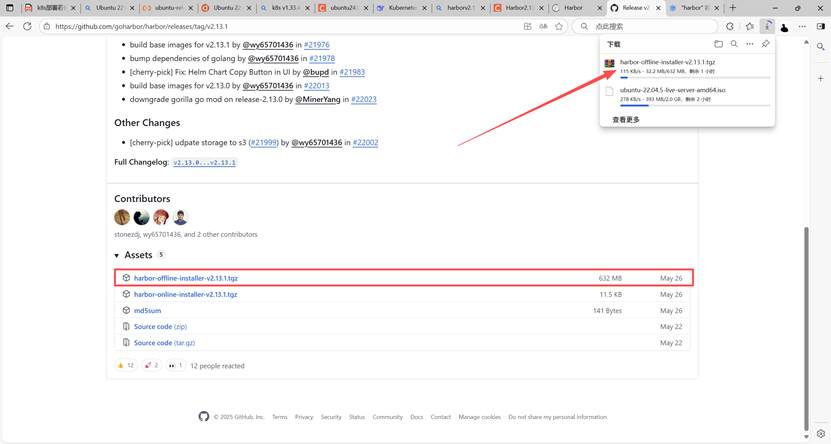The image size is (831, 444).
Task: Open pull request #21983 link
Action: [x=352, y=72]
